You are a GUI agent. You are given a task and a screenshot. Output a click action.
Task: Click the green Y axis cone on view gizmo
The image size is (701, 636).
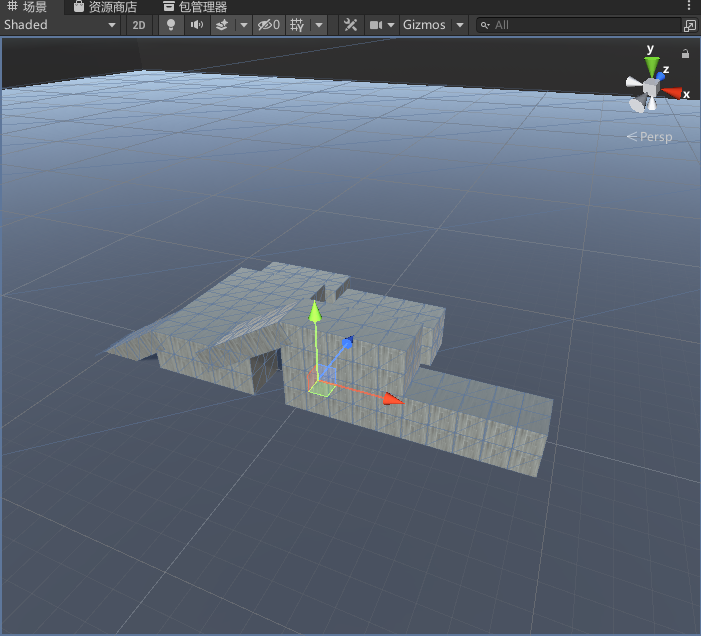point(652,66)
